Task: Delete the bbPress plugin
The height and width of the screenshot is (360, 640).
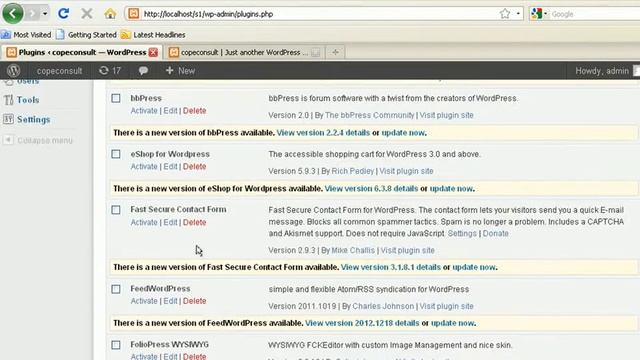Action: point(194,111)
